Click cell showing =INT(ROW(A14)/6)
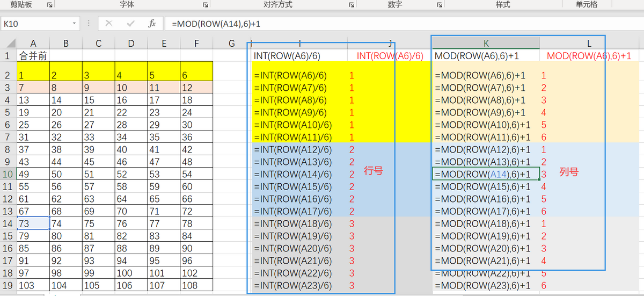644x296 pixels. point(299,174)
